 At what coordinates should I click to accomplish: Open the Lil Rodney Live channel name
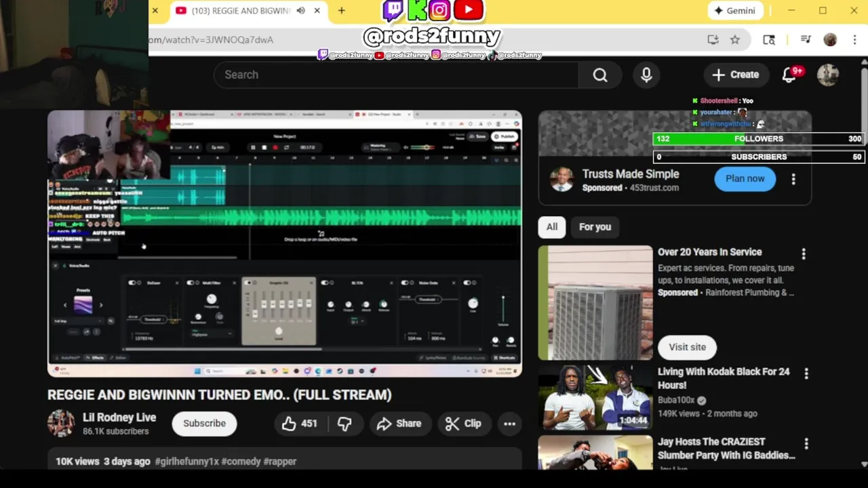[x=119, y=418]
